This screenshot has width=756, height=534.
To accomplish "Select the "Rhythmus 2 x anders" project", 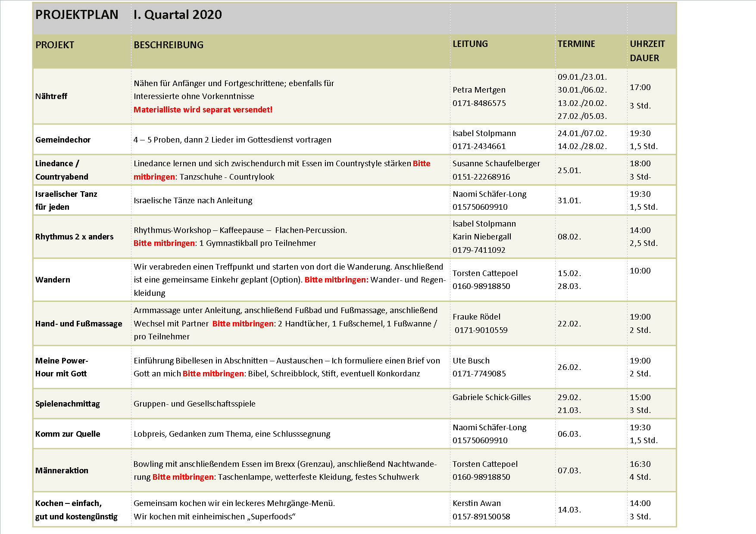I will (74, 237).
